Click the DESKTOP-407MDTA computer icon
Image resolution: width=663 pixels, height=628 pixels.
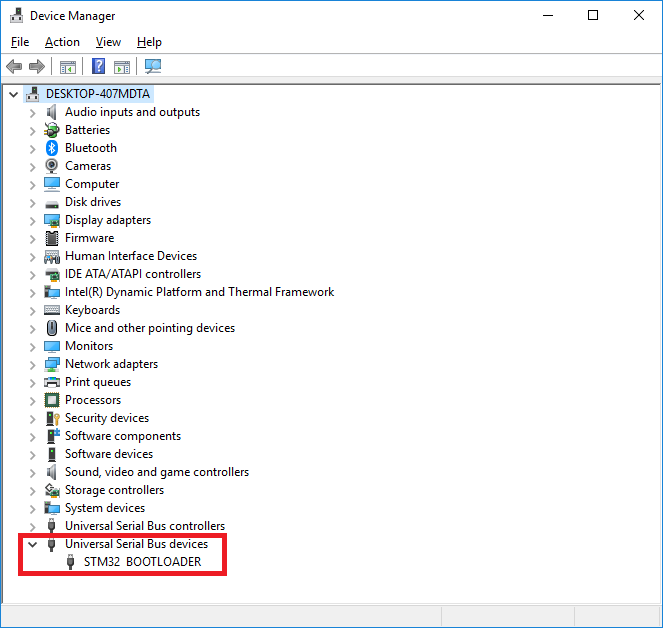click(33, 94)
